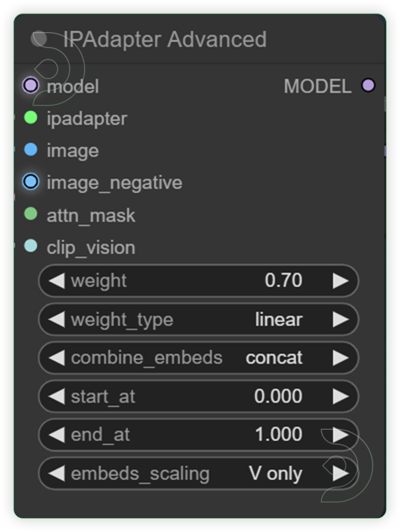
Task: Select the ipadapter input connector
Action: pyautogui.click(x=31, y=118)
